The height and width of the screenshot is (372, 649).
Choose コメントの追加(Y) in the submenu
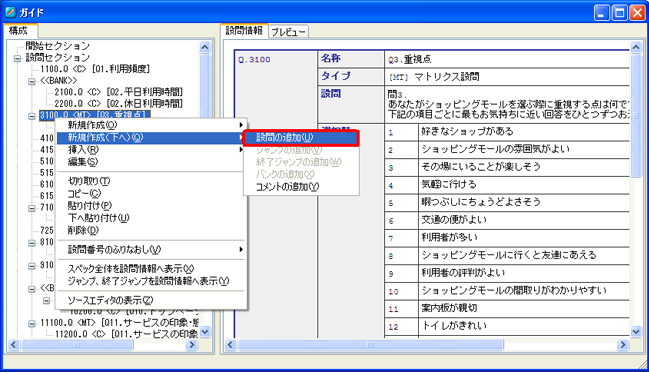pos(301,187)
